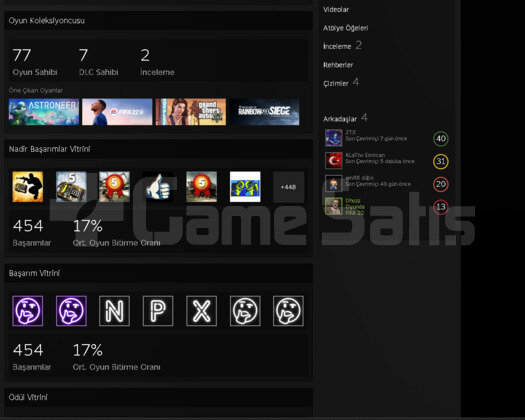
Task: Click the 'Başarım Vitrini' section title
Action: click(x=34, y=273)
